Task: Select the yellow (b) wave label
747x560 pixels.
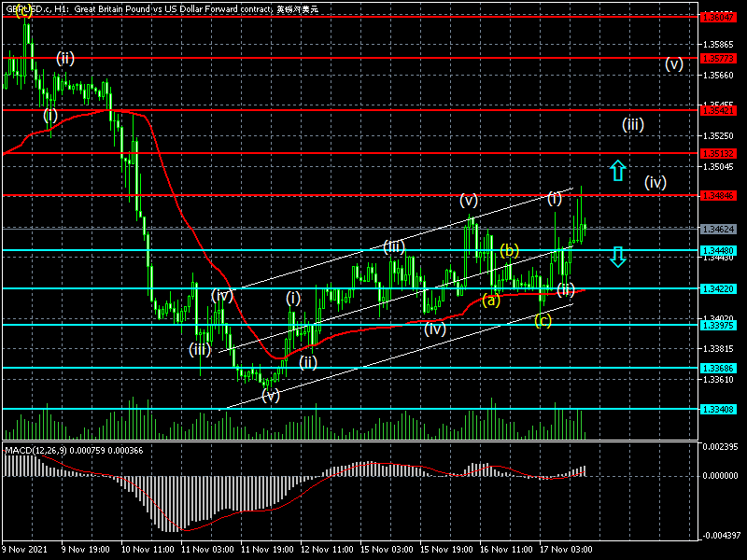Action: click(509, 250)
